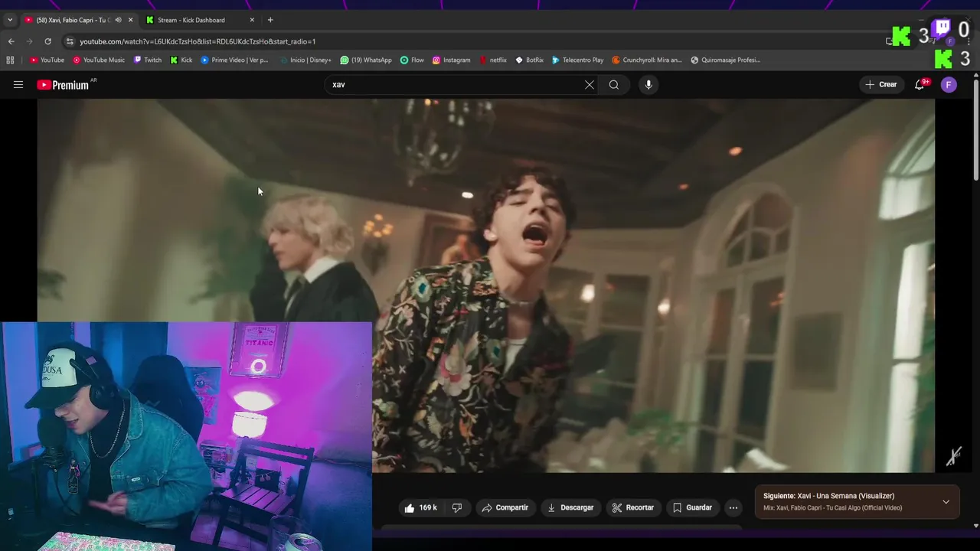Download the video with Descargar
Viewport: 980px width, 551px height.
pyautogui.click(x=570, y=507)
